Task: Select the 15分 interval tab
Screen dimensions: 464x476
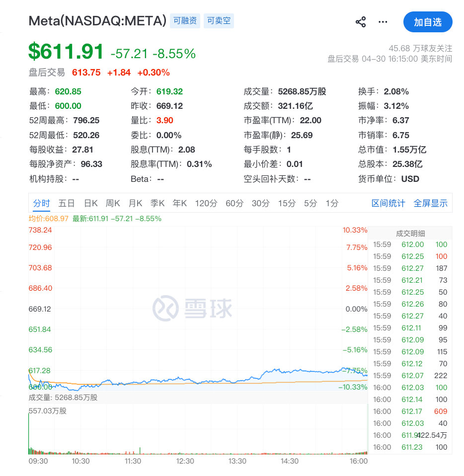Action: pyautogui.click(x=287, y=203)
